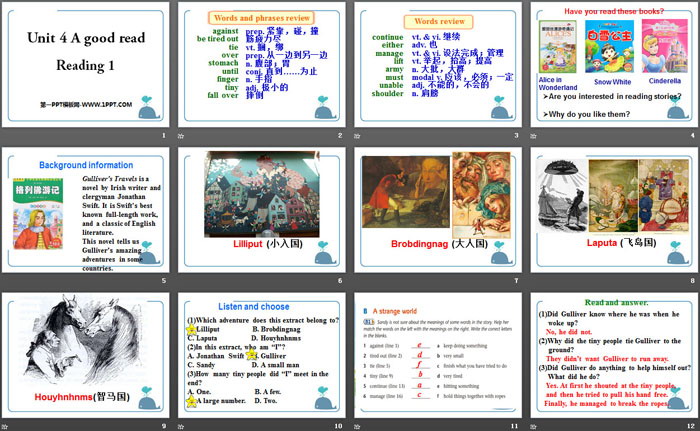Select the Brobdingnag slide thumbnail

[438, 210]
